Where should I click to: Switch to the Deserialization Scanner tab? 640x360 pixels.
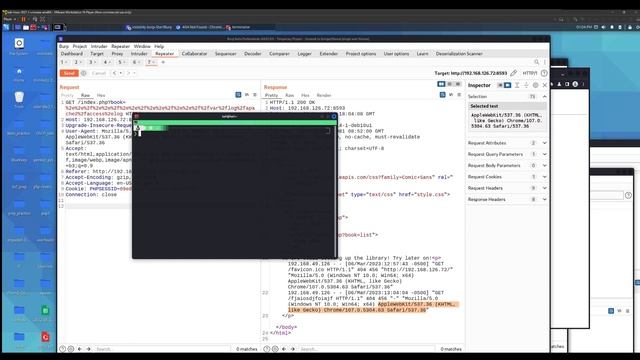[x=459, y=54]
